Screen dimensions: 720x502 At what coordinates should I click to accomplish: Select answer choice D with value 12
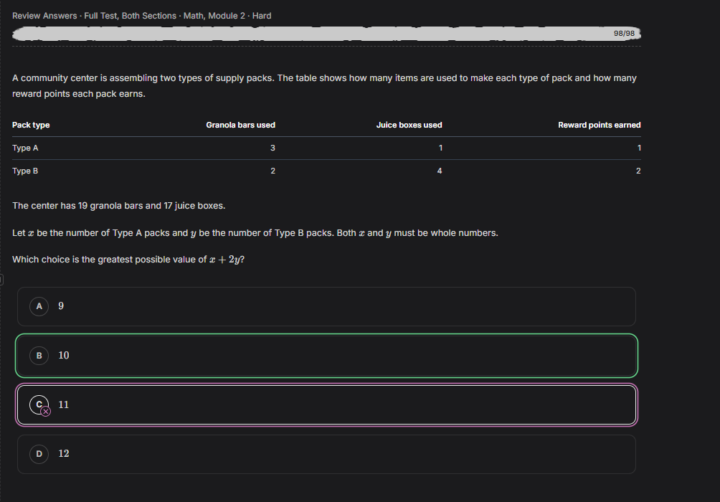point(326,454)
